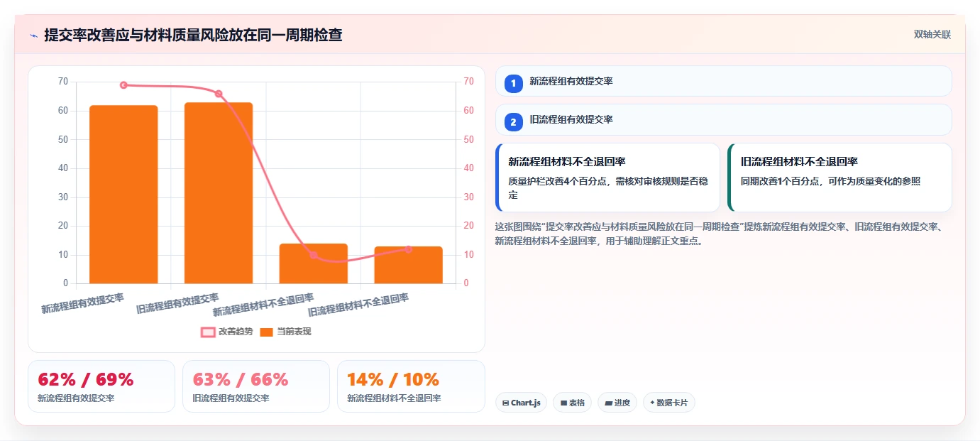
Task: Click the left axis value 10
Action: click(x=63, y=254)
